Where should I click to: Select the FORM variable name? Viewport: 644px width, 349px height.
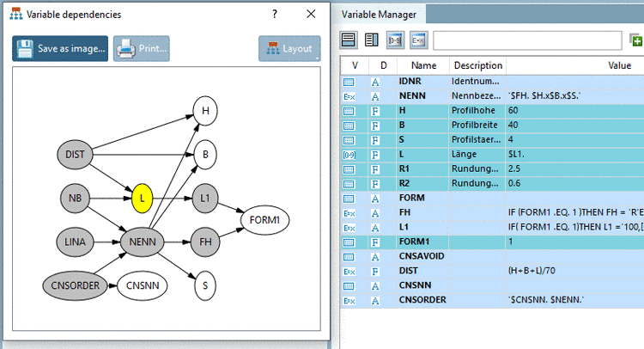point(411,198)
